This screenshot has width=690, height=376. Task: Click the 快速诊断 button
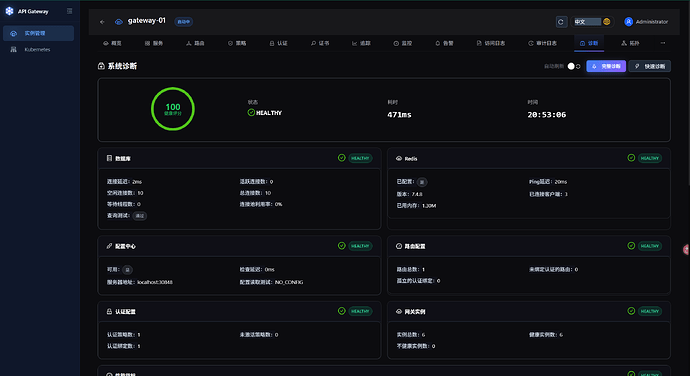[x=650, y=66]
